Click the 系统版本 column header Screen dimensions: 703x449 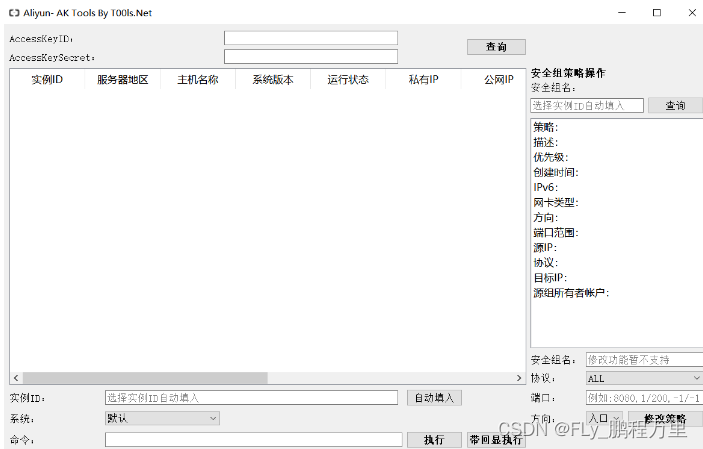(273, 79)
